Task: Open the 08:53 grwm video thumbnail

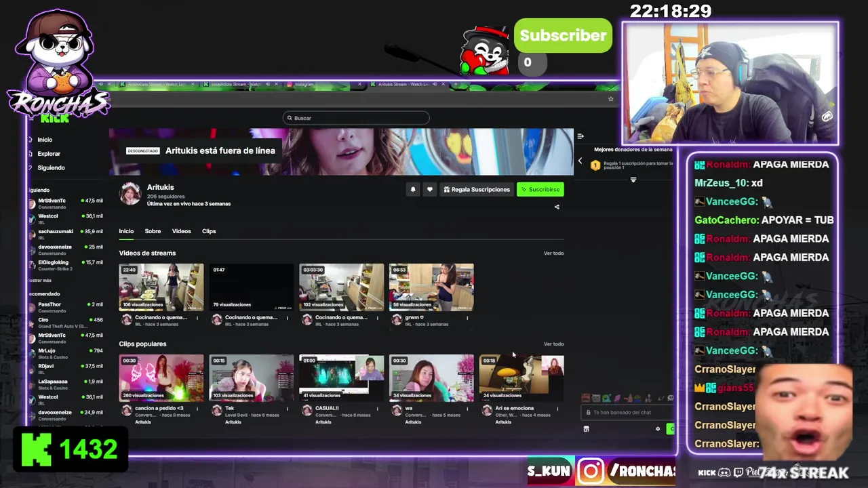Action: [x=431, y=287]
